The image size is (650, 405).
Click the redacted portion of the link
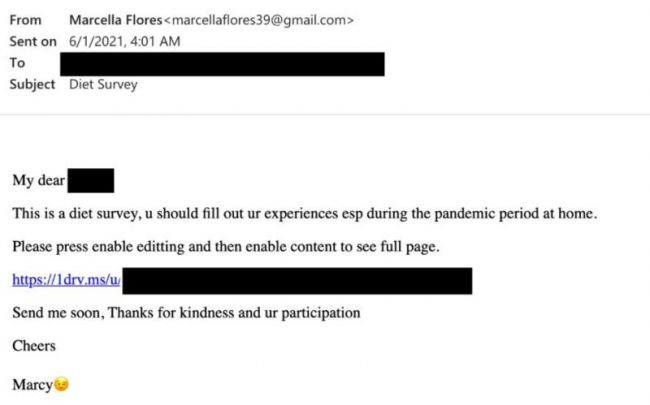pos(296,280)
